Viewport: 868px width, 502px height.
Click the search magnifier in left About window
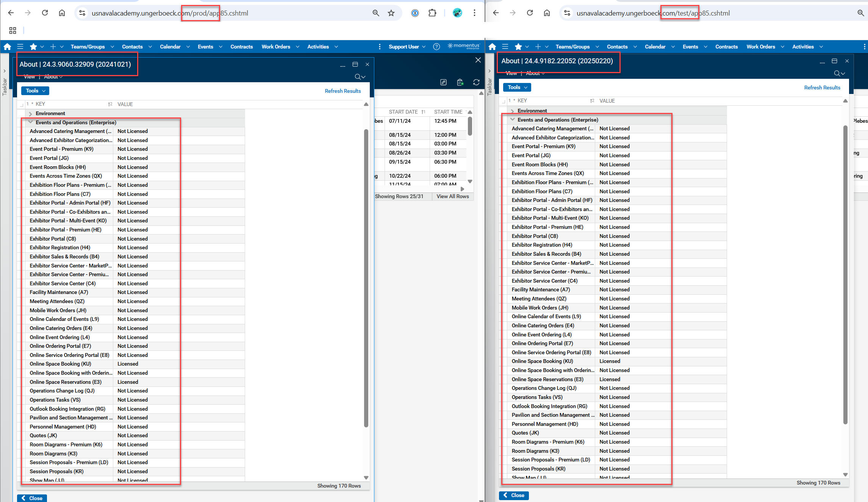pyautogui.click(x=358, y=77)
